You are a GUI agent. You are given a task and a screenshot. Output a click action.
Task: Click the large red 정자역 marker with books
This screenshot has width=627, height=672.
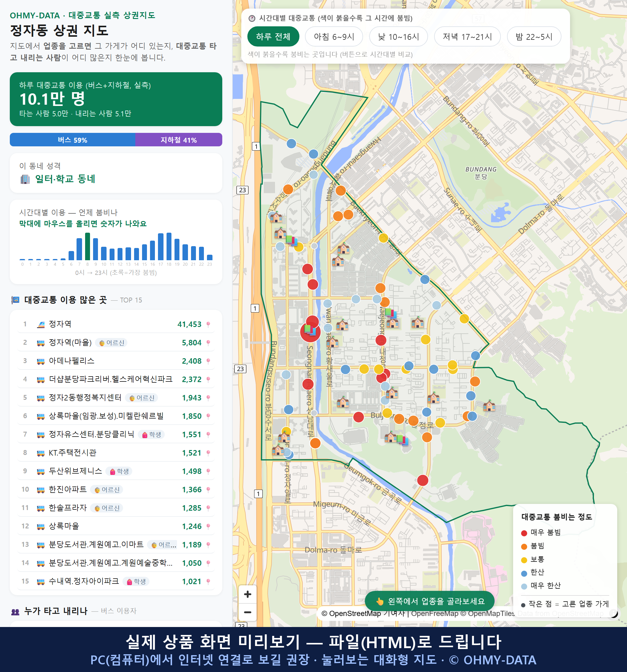pos(310,332)
